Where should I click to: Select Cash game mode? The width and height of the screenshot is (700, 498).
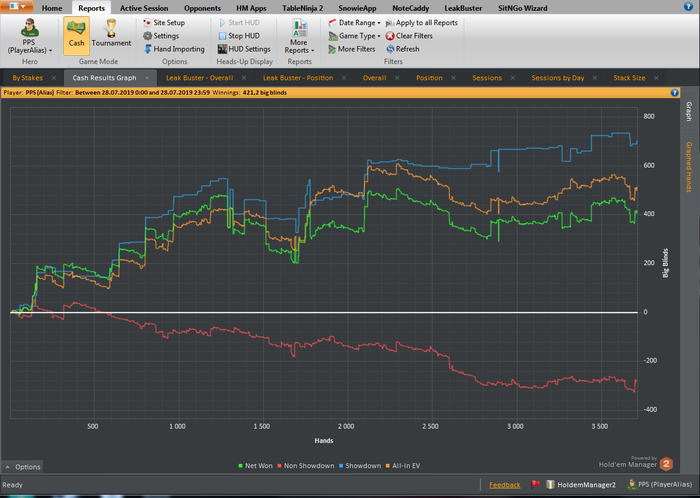tap(76, 36)
